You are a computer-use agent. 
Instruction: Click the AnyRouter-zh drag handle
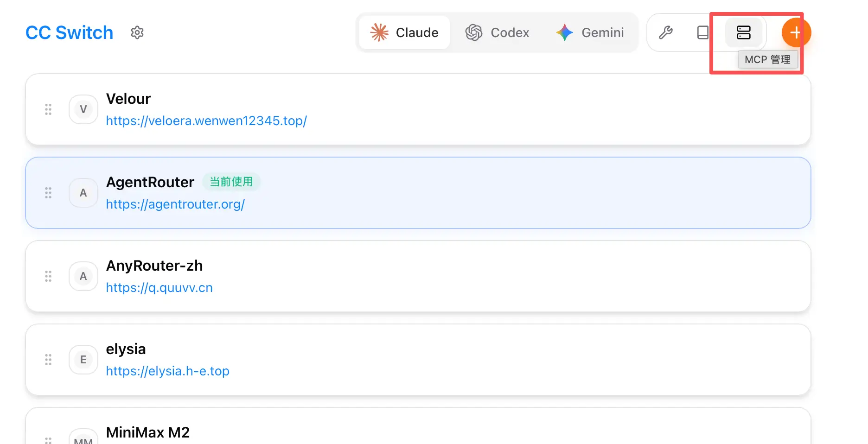pos(48,276)
